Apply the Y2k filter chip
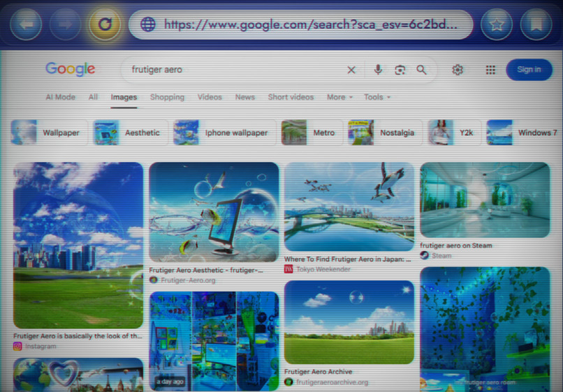Screen dimensions: 563x392 click(x=454, y=133)
